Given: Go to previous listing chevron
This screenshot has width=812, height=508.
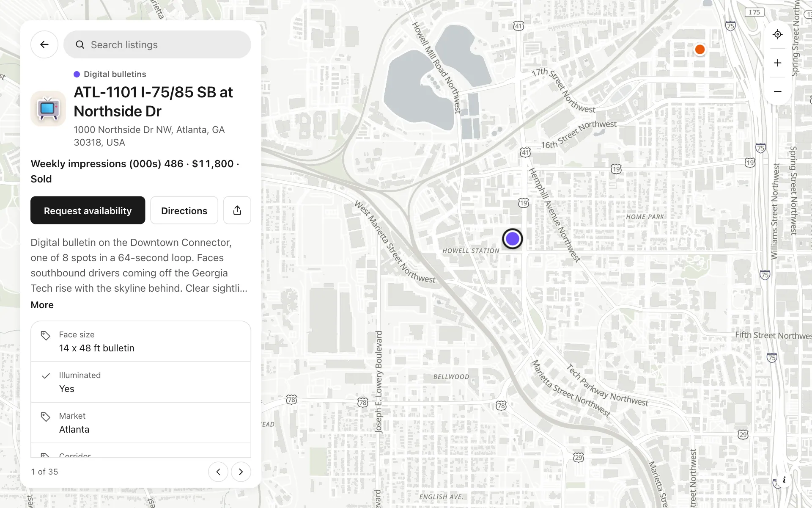Looking at the screenshot, I should (x=218, y=472).
